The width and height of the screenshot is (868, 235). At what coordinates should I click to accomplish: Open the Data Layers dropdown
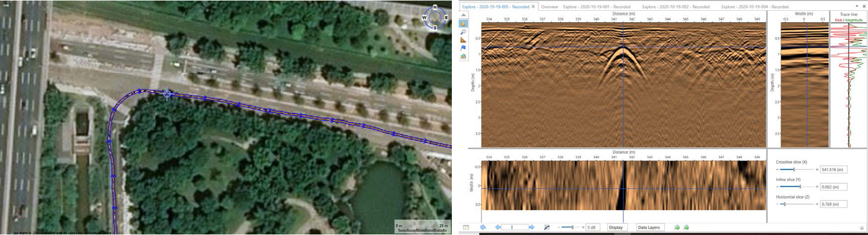649,227
